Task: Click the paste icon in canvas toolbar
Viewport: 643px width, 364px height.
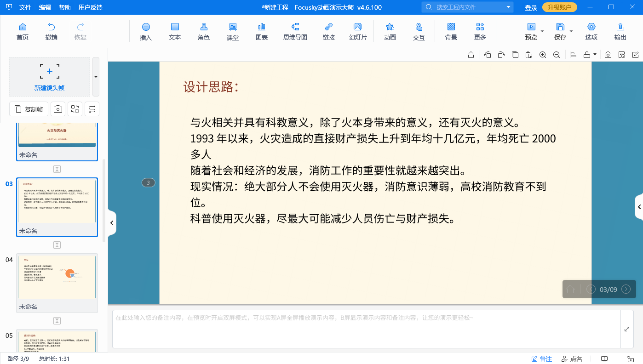Action: point(529,55)
